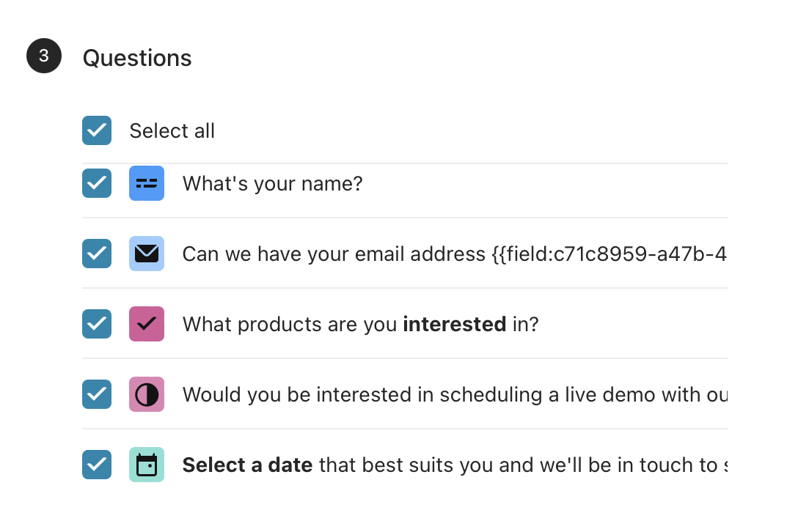The image size is (798, 532).
Task: Uncheck the "Select a date" question checkbox
Action: (x=97, y=465)
